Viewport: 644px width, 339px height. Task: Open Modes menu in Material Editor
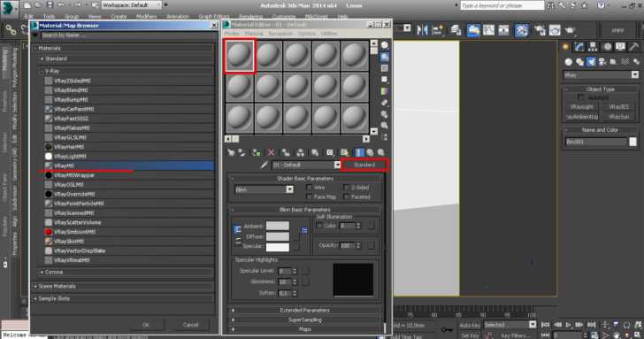[x=232, y=34]
